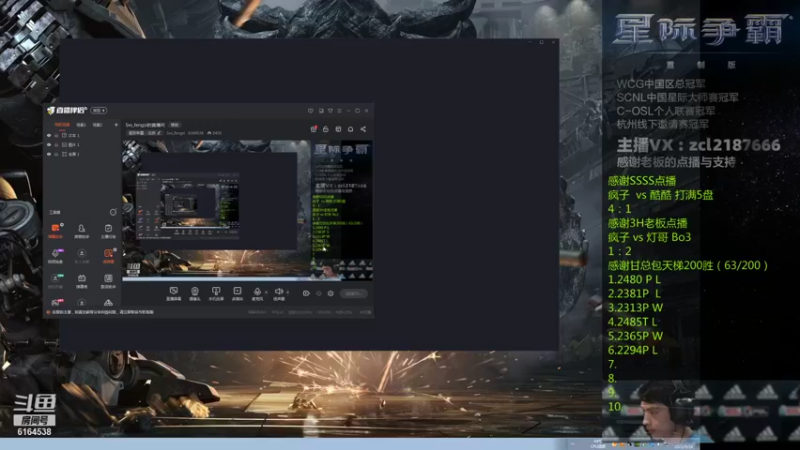The width and height of the screenshot is (800, 450).
Task: Open the person-icon tool in toolbox first row
Action: click(82, 230)
